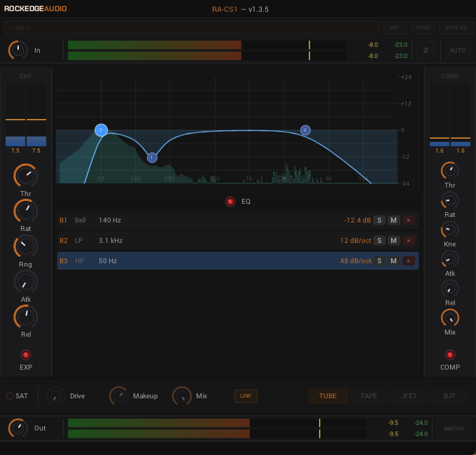Click the saturation Mix knob
Viewport: 476px width, 455px height.
(182, 396)
